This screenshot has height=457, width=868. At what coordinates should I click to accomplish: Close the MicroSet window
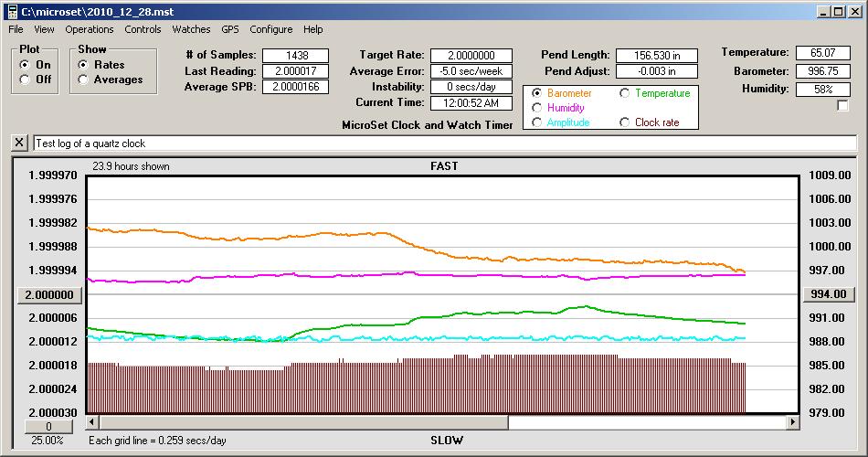pyautogui.click(x=854, y=12)
